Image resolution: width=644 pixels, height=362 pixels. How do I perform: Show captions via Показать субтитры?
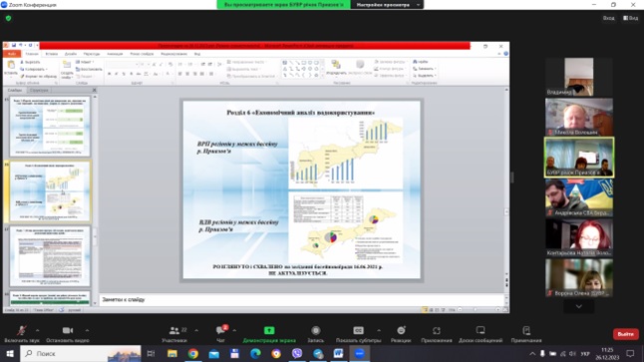[x=358, y=334]
